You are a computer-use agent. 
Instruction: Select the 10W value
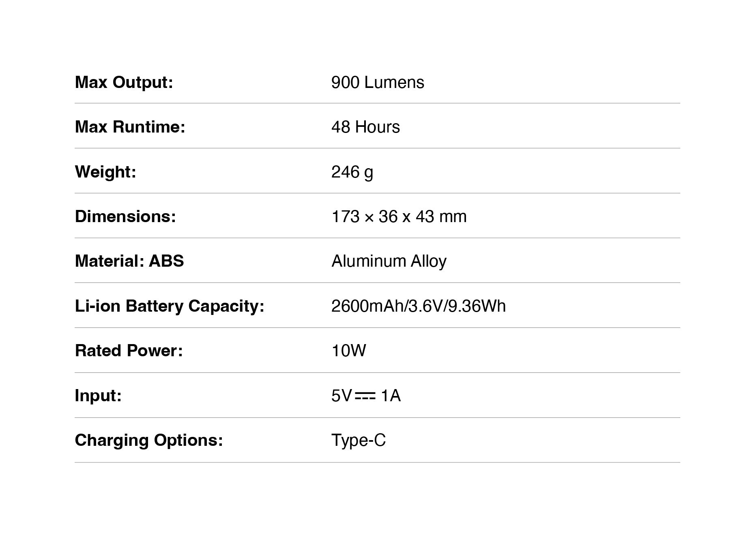coord(349,351)
